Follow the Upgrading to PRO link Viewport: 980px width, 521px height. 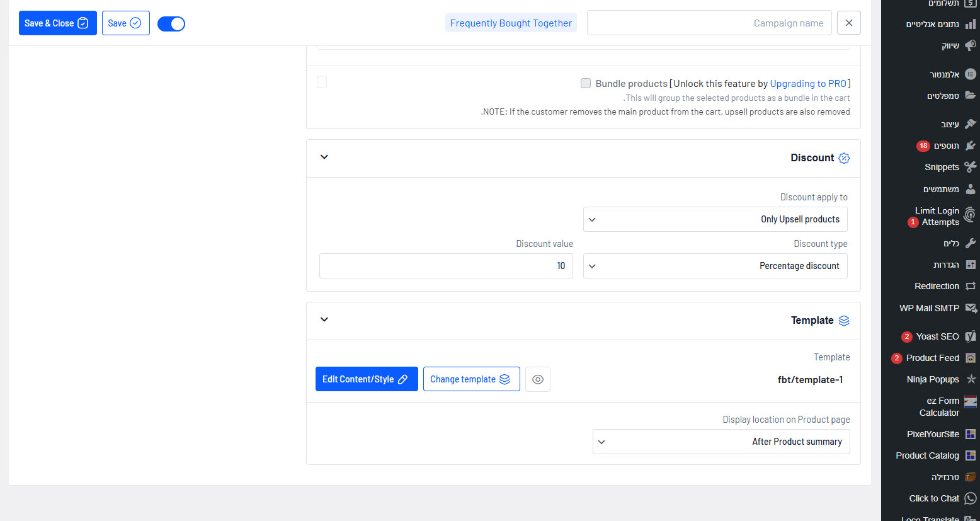(808, 84)
